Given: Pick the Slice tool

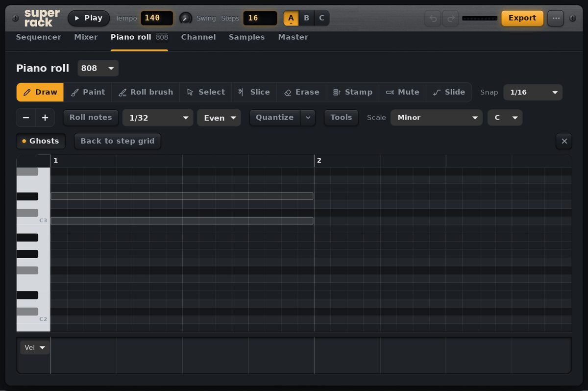Looking at the screenshot, I should (x=254, y=92).
